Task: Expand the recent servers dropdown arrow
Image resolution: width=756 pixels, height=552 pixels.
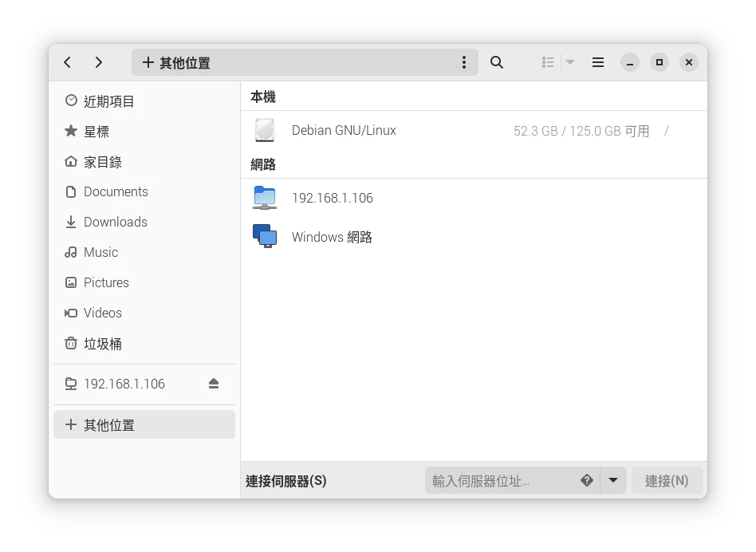Action: [613, 480]
